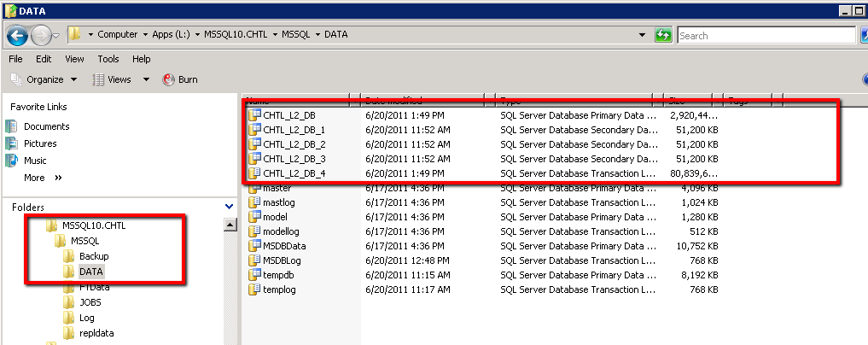Select MSDBLog file icon

[x=254, y=260]
